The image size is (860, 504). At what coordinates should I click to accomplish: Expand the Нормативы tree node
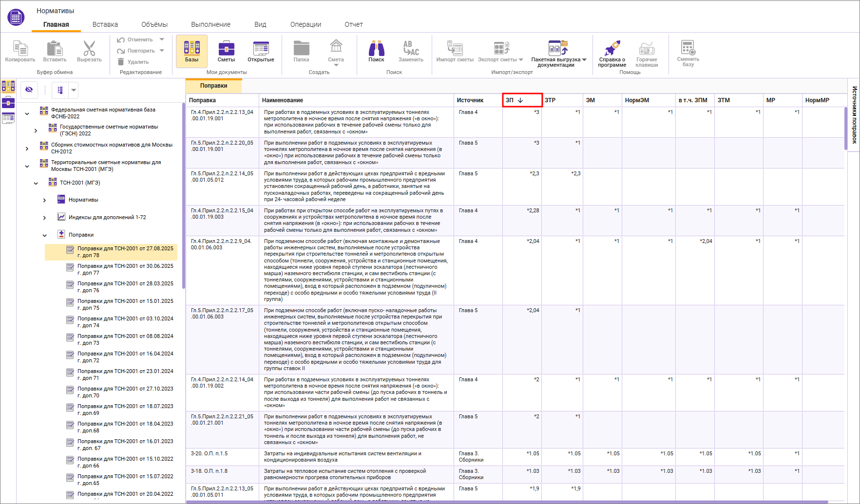pyautogui.click(x=44, y=200)
